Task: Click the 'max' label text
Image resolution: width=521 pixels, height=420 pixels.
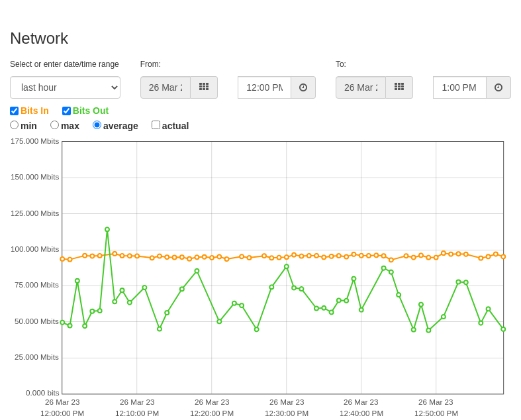Action: [x=70, y=126]
